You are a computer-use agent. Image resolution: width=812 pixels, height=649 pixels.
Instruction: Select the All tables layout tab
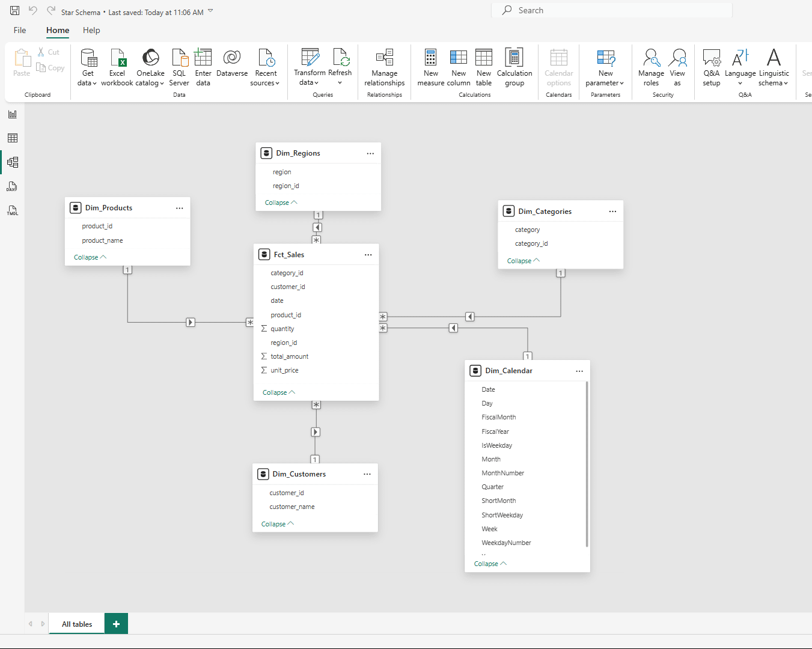[77, 624]
